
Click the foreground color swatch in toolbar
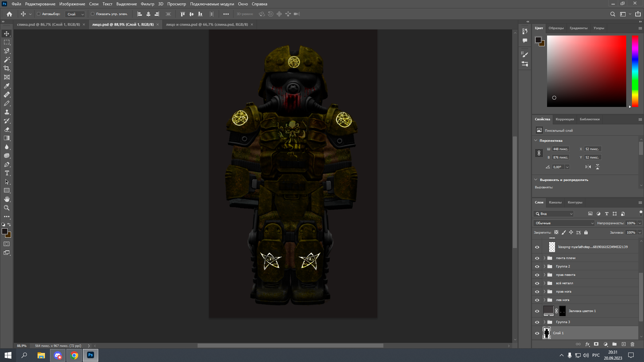click(5, 231)
